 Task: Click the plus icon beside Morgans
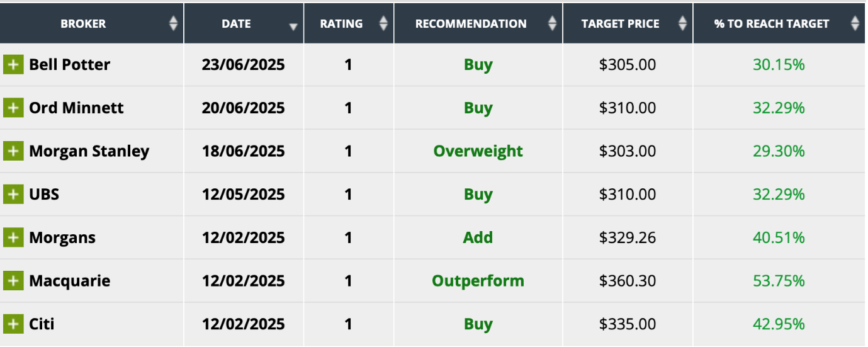(13, 237)
